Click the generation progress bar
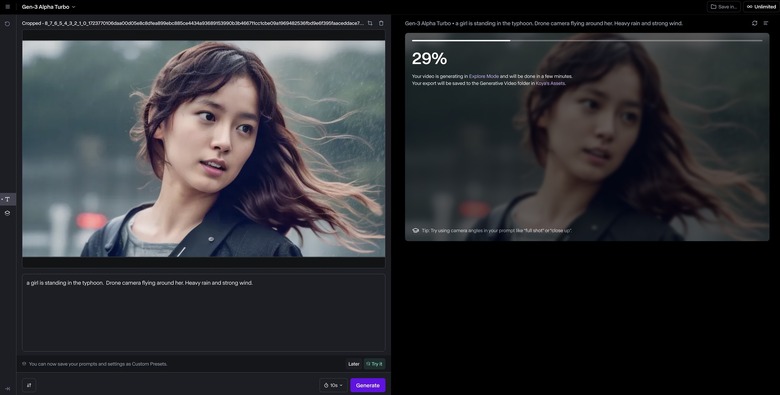780x395 pixels. (587, 40)
